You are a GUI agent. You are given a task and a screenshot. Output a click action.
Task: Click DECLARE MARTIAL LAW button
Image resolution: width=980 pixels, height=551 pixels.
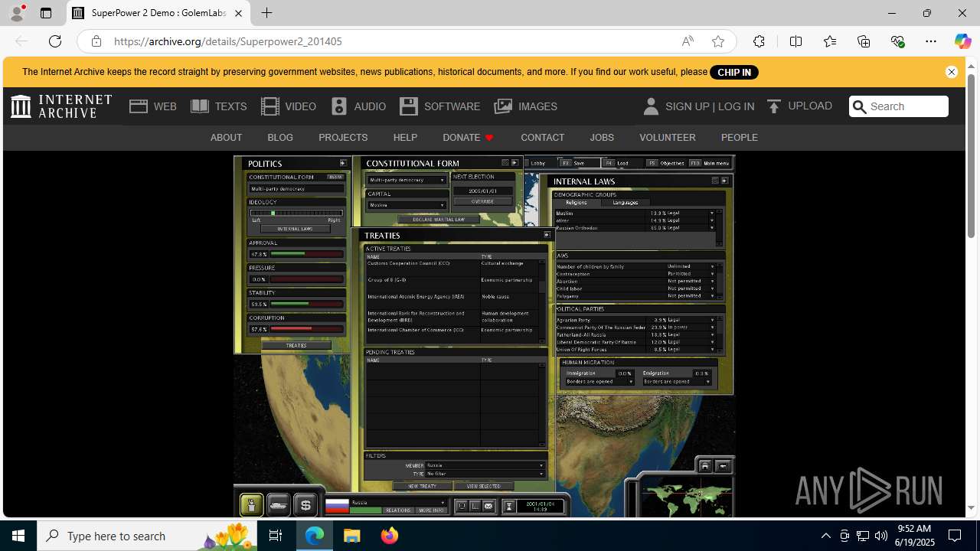point(439,220)
